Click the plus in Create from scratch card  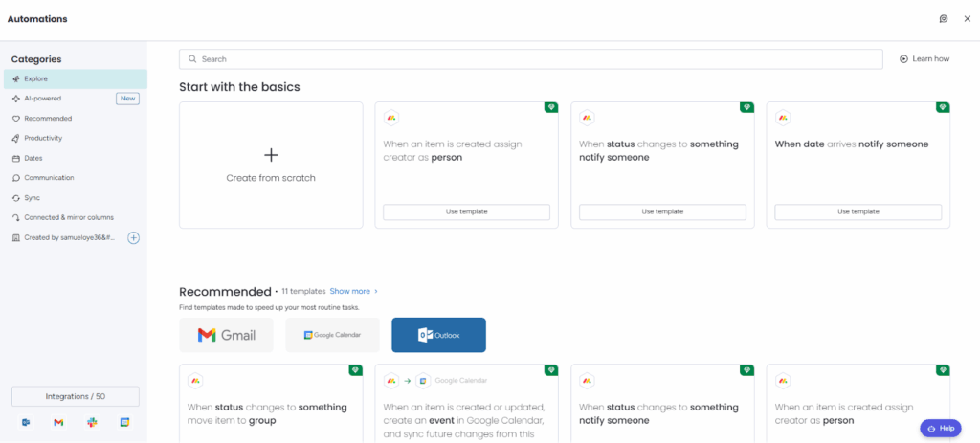coord(271,155)
